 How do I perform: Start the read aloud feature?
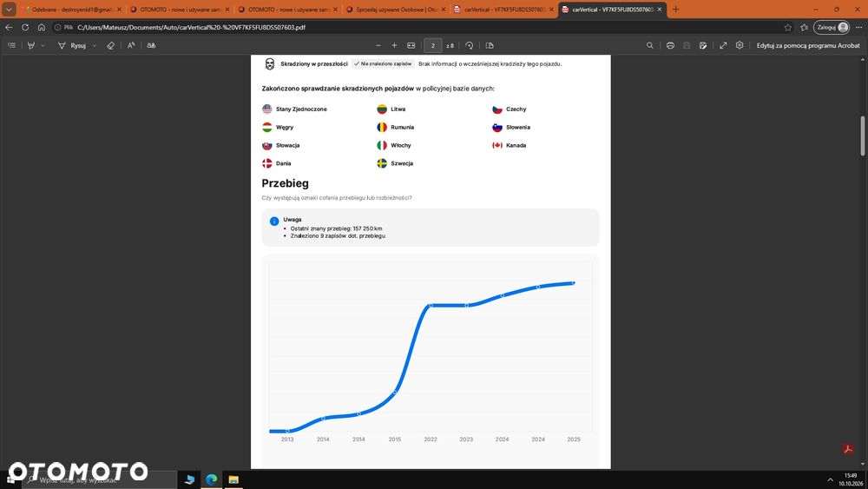pyautogui.click(x=131, y=45)
